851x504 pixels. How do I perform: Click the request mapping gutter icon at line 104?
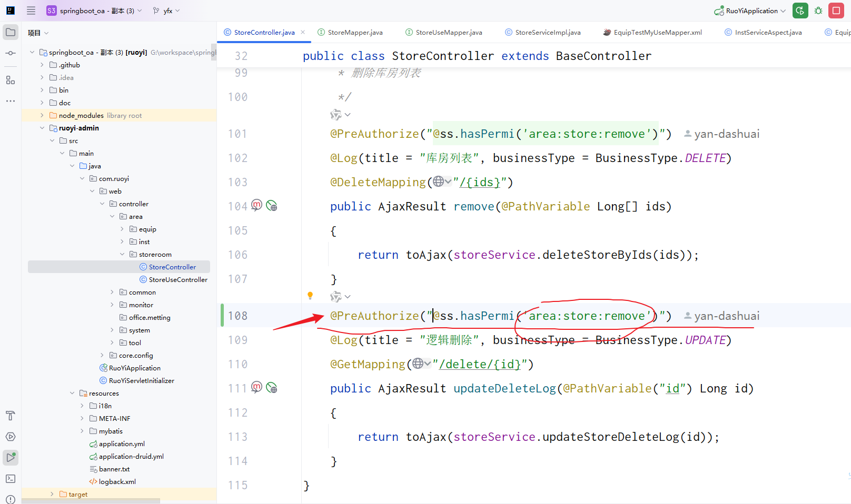256,206
